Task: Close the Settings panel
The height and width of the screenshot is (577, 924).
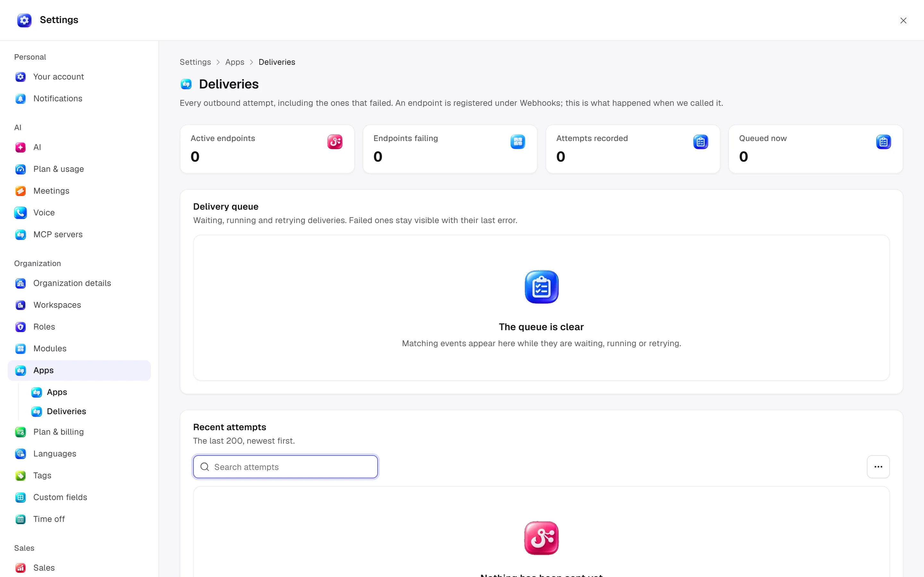Action: click(x=903, y=21)
